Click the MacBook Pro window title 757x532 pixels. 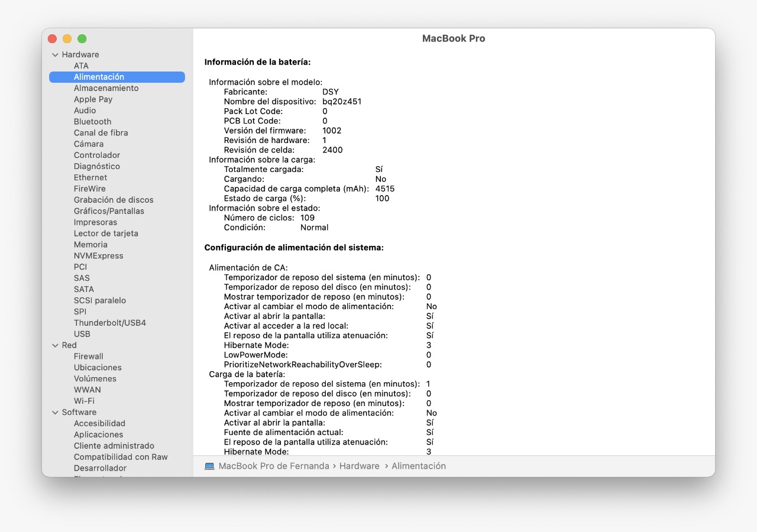454,38
